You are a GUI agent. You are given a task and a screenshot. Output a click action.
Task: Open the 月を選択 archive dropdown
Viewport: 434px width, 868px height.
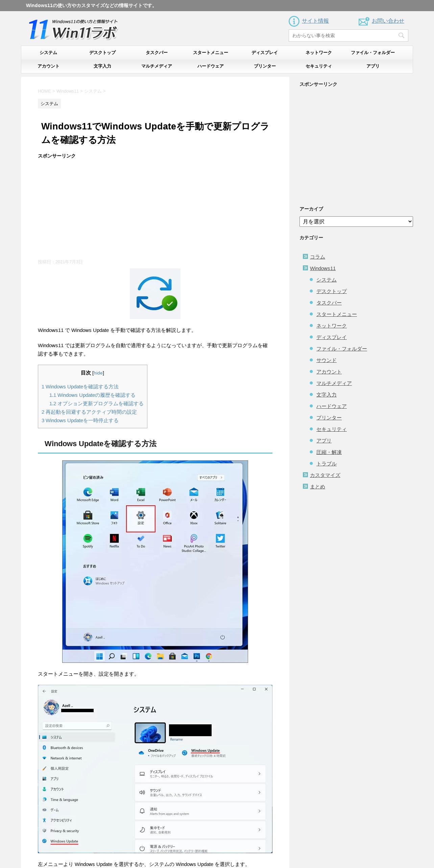(356, 222)
